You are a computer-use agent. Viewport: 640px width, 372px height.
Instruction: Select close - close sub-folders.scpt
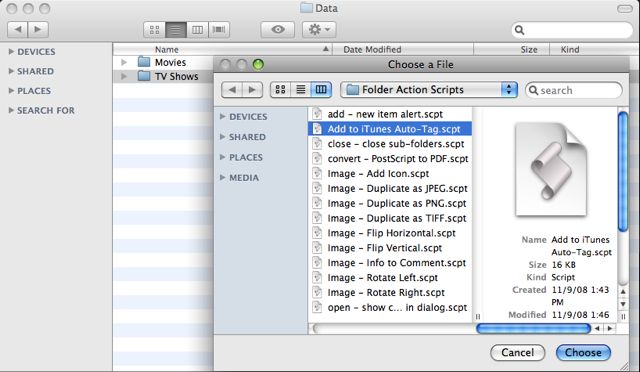[390, 144]
